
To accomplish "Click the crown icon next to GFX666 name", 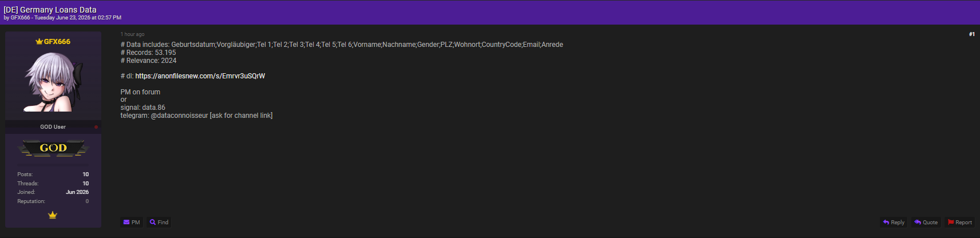I will coord(39,42).
